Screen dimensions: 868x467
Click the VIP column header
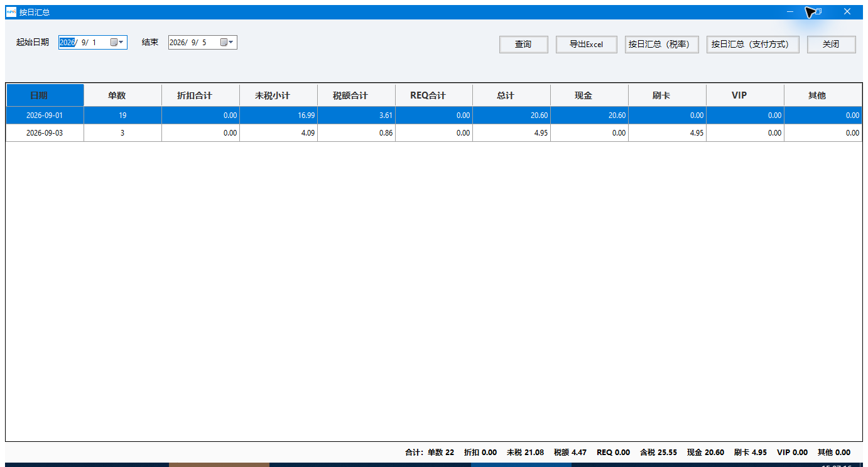click(x=745, y=95)
